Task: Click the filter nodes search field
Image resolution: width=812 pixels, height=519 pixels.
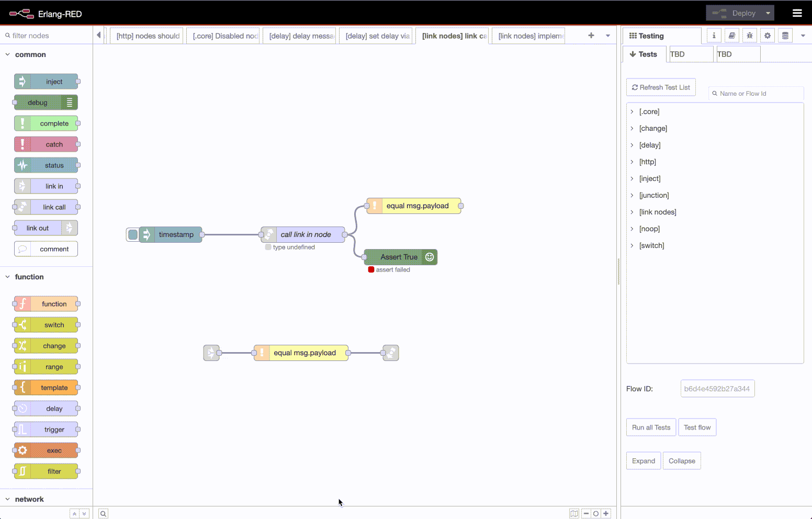Action: click(47, 36)
